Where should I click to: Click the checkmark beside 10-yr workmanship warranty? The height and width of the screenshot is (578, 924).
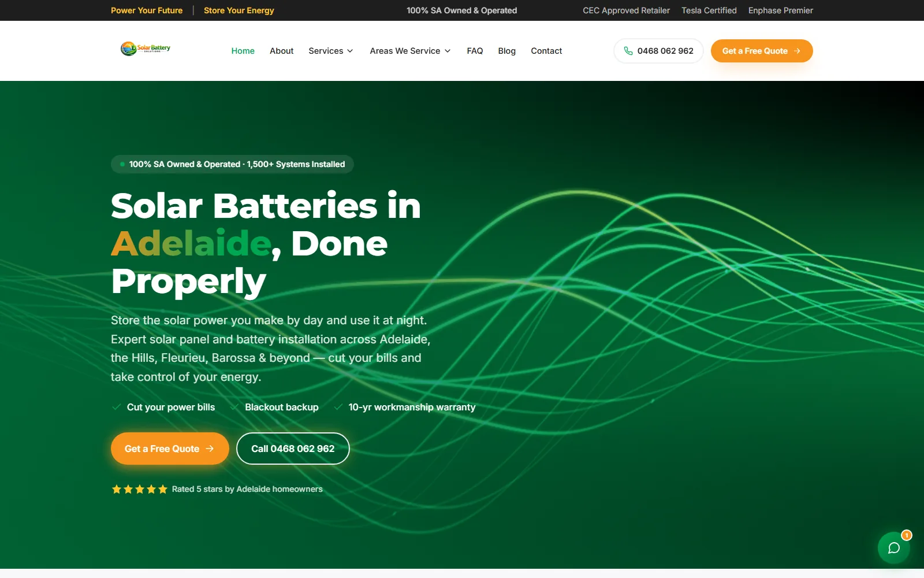tap(338, 407)
